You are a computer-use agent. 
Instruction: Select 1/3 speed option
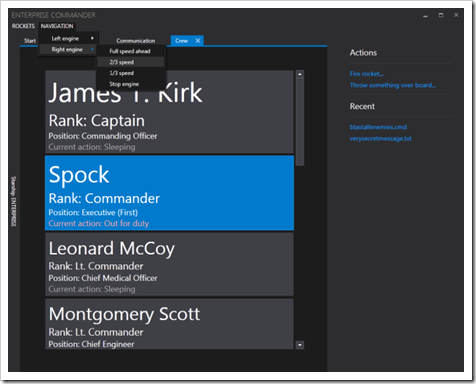click(x=130, y=73)
